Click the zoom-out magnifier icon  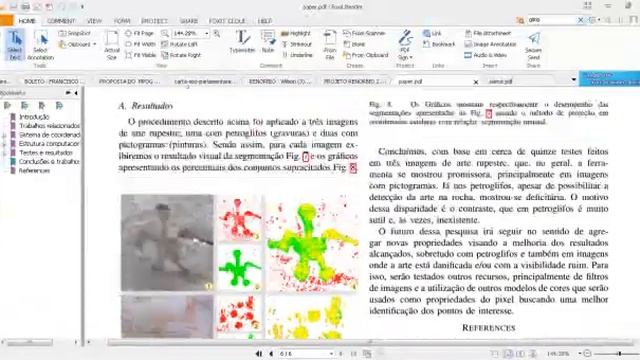click(x=165, y=33)
